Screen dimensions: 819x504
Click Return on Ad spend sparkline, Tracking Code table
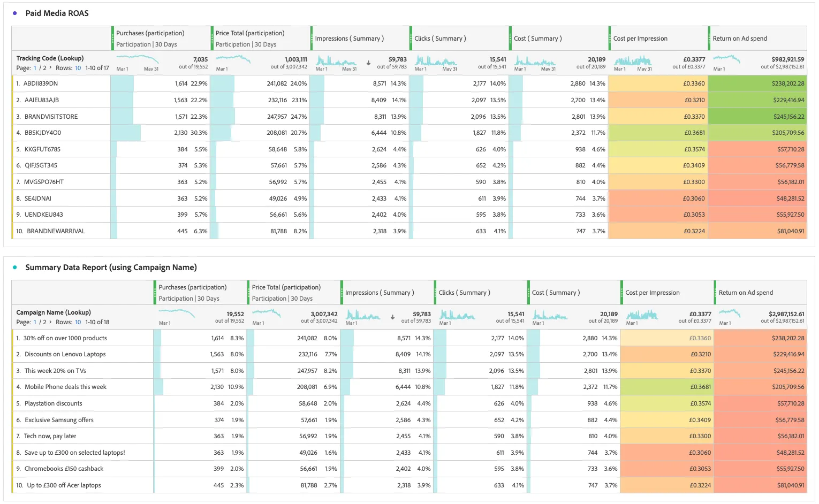coord(726,58)
